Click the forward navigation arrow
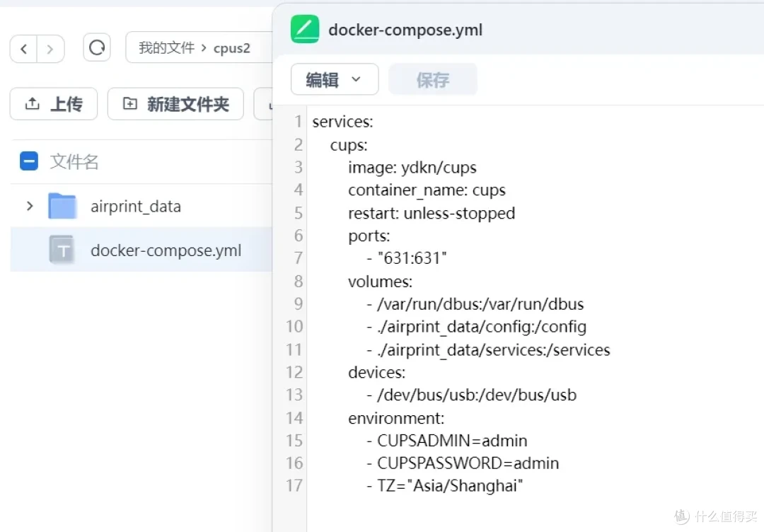This screenshot has width=764, height=532. [50, 48]
